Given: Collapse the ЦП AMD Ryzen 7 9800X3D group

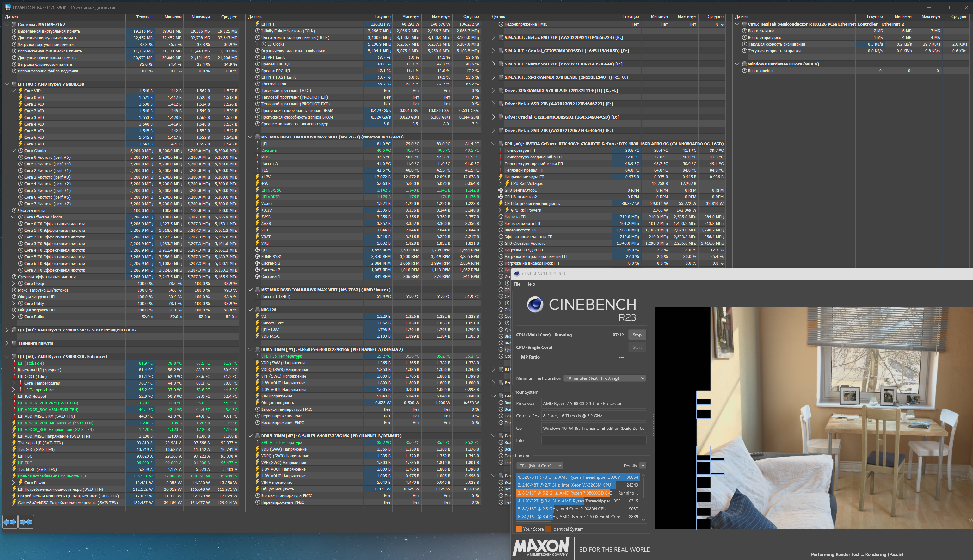Looking at the screenshot, I should pyautogui.click(x=7, y=84).
